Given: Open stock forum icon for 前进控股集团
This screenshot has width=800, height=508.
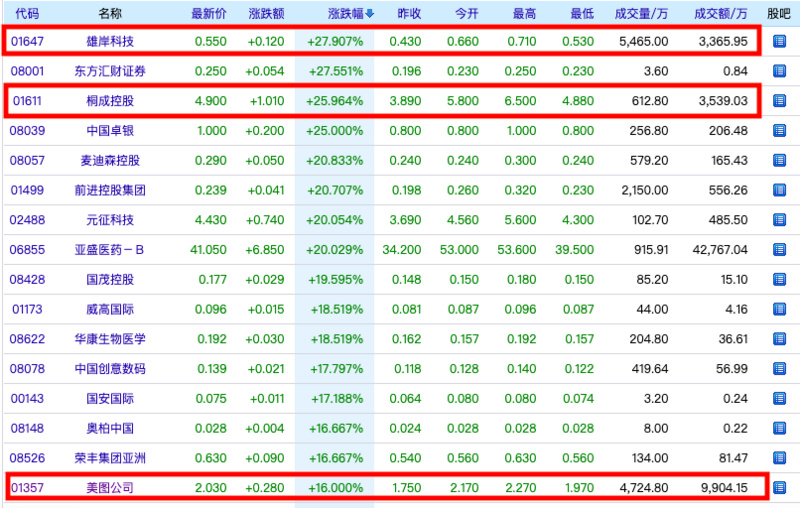Looking at the screenshot, I should pyautogui.click(x=779, y=190).
